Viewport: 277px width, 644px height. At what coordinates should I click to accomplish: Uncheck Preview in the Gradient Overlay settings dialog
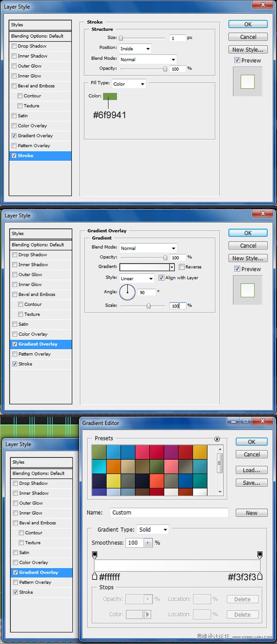237,269
